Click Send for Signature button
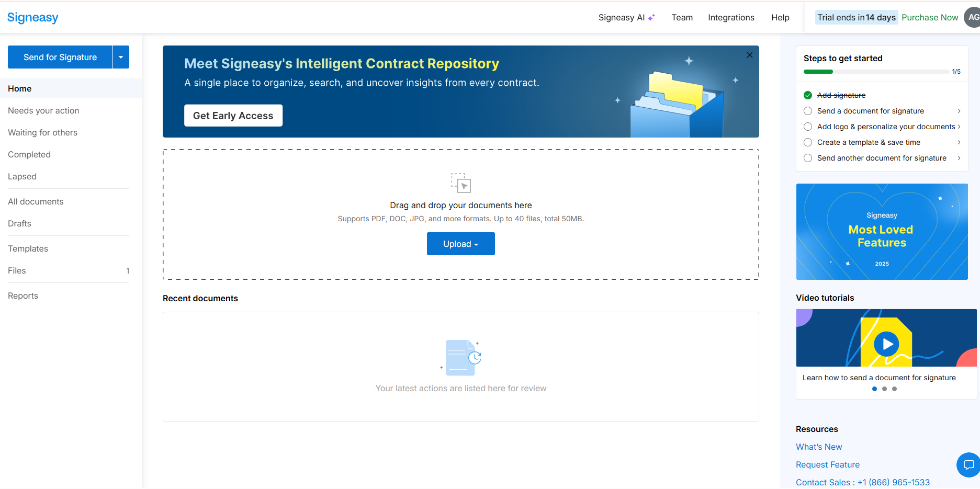This screenshot has width=980, height=489. pos(60,57)
